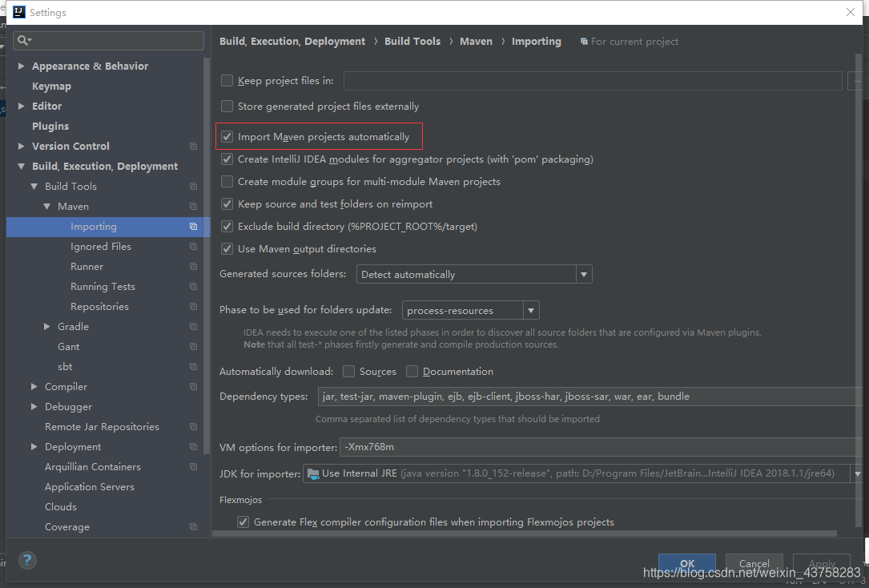Image resolution: width=869 pixels, height=588 pixels.
Task: Toggle Generate Flex compiler configuration files checkbox
Action: [243, 522]
